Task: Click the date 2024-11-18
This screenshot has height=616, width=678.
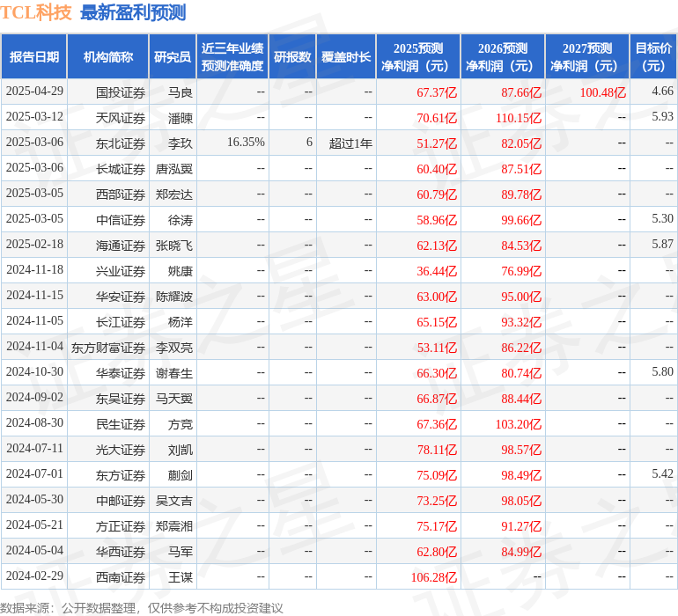Action: click(x=34, y=269)
